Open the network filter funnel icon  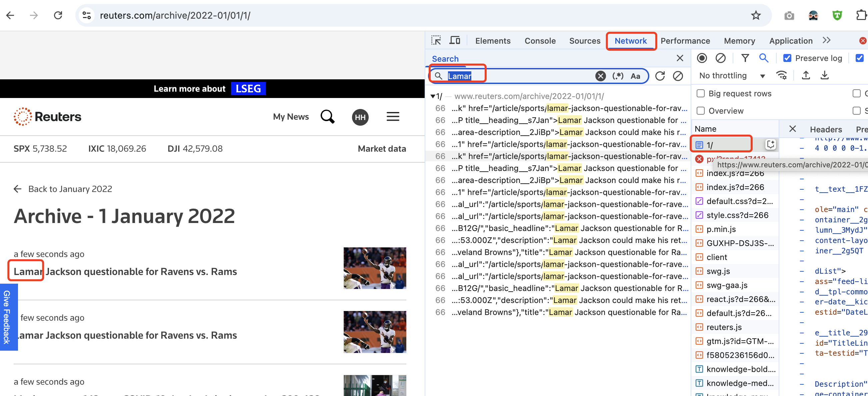[745, 58]
